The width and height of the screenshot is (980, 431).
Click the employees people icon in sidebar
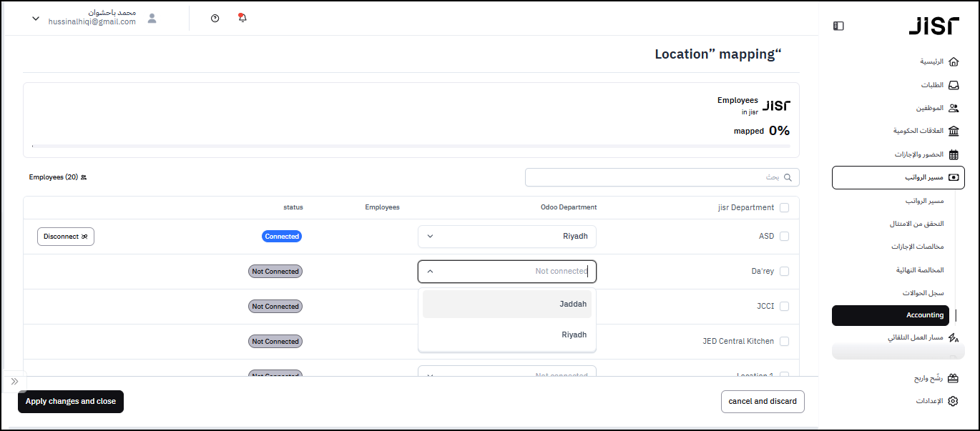[953, 109]
